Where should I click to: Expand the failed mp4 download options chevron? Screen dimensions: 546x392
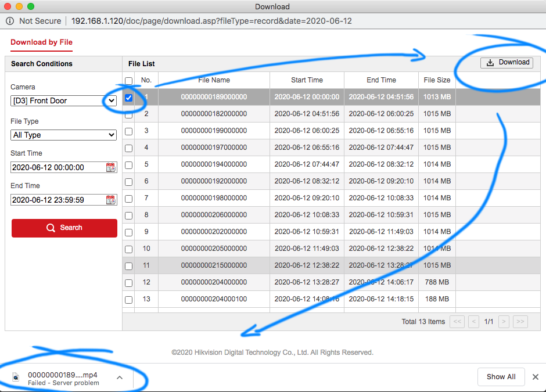coord(120,377)
